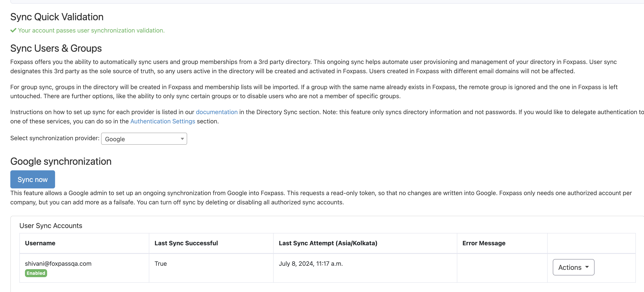
Task: Click the Enabled badge under shivani@foxpassqa.com
Action: pos(36,273)
